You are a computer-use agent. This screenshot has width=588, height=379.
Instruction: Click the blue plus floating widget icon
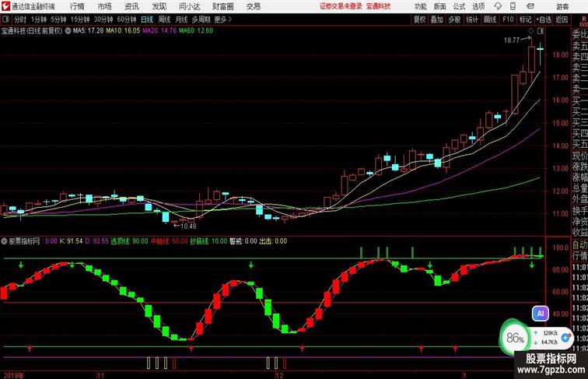click(565, 338)
